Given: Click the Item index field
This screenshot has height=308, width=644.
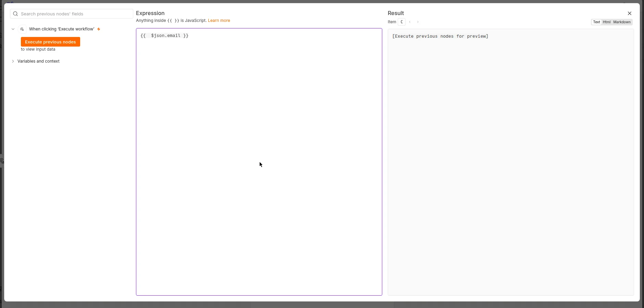Looking at the screenshot, I should [401, 22].
